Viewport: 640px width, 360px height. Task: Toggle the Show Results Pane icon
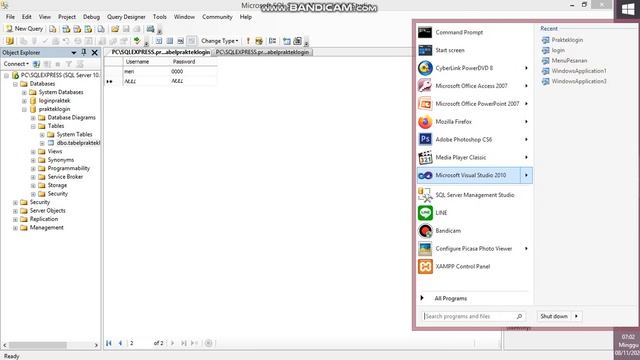pos(191,41)
